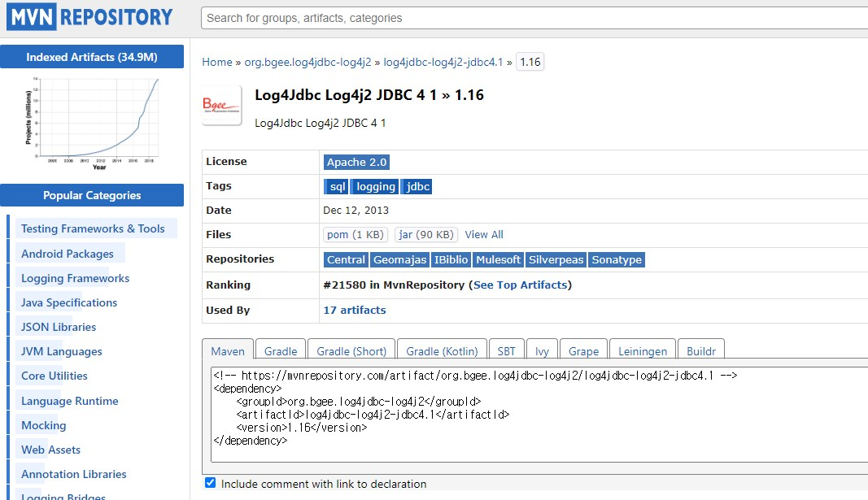Click the Popular Categories header

click(x=92, y=195)
